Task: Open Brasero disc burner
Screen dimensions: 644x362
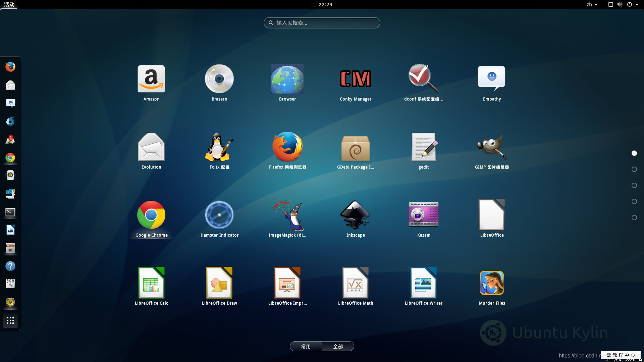Action: click(x=219, y=79)
